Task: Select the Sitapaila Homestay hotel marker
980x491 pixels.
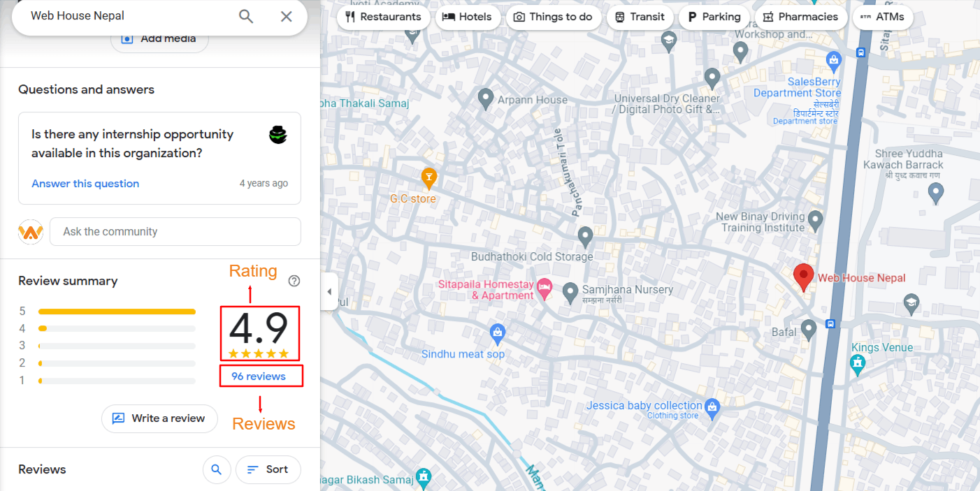Action: pyautogui.click(x=544, y=286)
